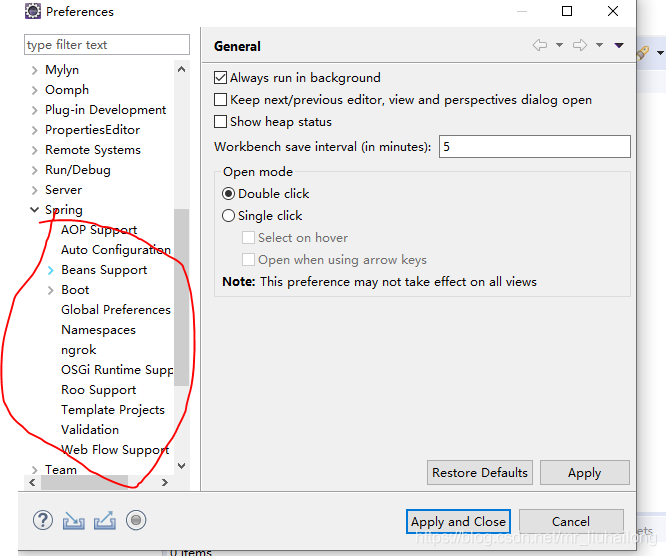666x556 pixels.
Task: Expand the Remote Systems node
Action: (x=35, y=150)
